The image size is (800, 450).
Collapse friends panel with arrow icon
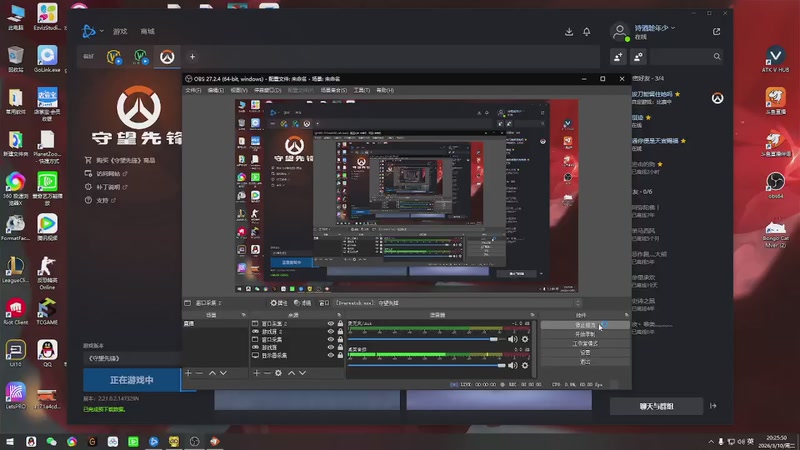[713, 406]
